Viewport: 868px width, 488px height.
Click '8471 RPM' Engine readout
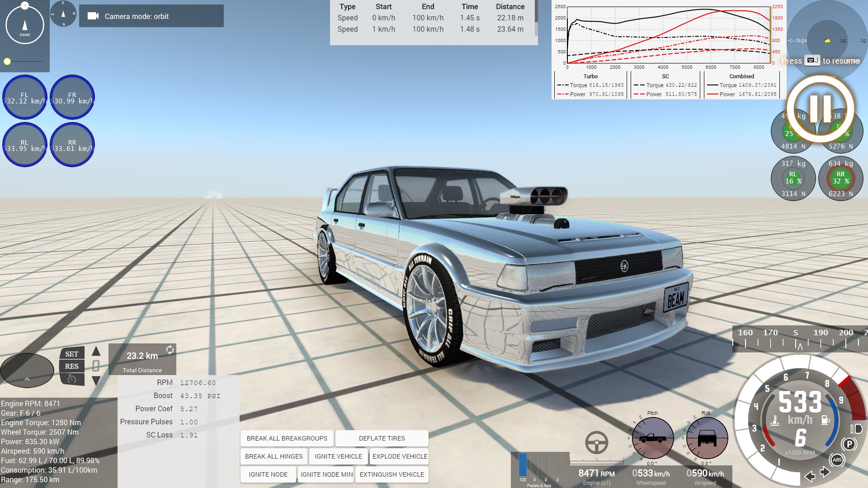click(x=596, y=473)
